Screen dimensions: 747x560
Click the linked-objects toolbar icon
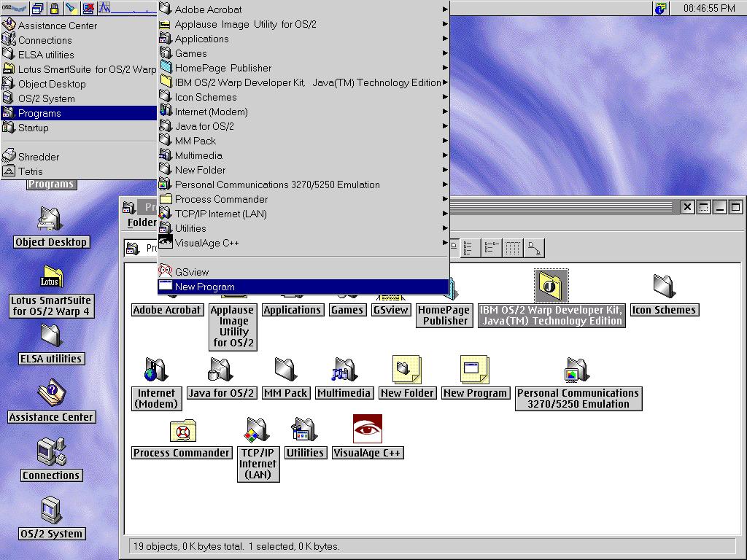534,248
